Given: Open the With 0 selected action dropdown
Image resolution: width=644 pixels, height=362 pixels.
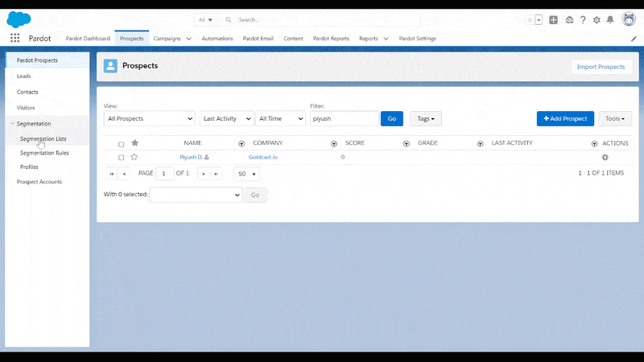Looking at the screenshot, I should tap(196, 195).
